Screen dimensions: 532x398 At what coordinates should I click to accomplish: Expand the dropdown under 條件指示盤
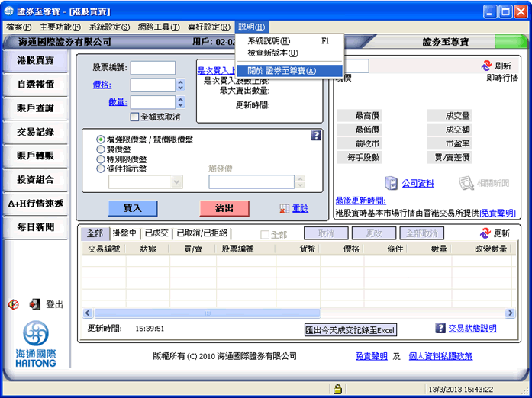[x=176, y=182]
